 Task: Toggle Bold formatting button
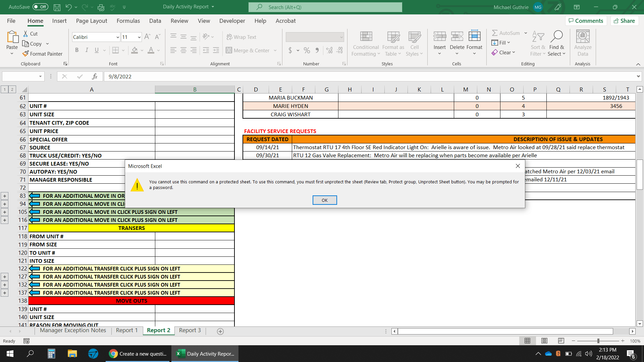click(x=77, y=50)
